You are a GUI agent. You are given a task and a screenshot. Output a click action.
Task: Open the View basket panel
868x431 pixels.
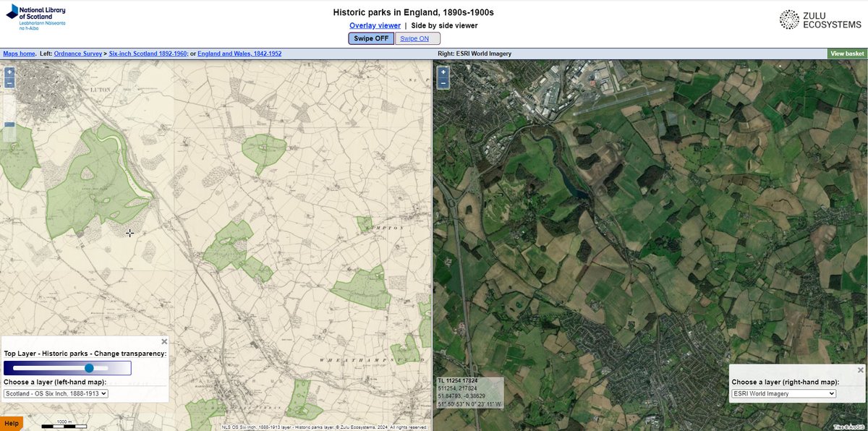[846, 53]
